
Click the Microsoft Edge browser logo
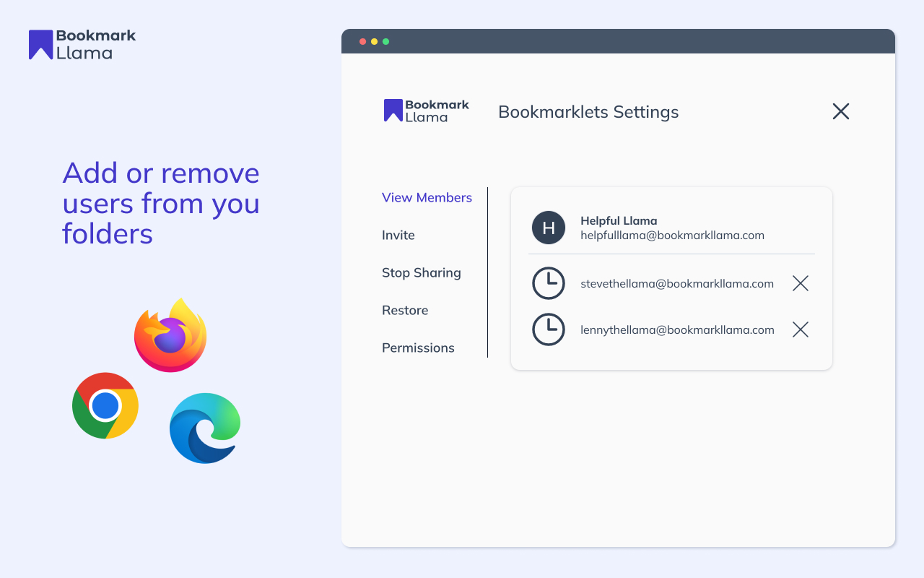pyautogui.click(x=205, y=428)
